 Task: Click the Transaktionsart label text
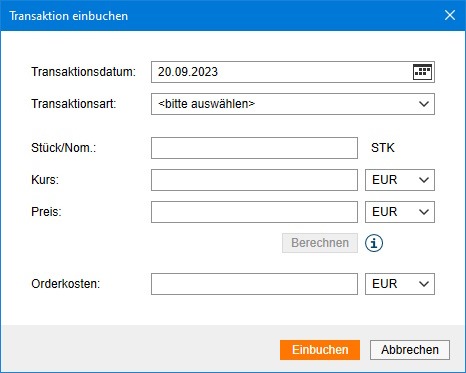(x=74, y=104)
